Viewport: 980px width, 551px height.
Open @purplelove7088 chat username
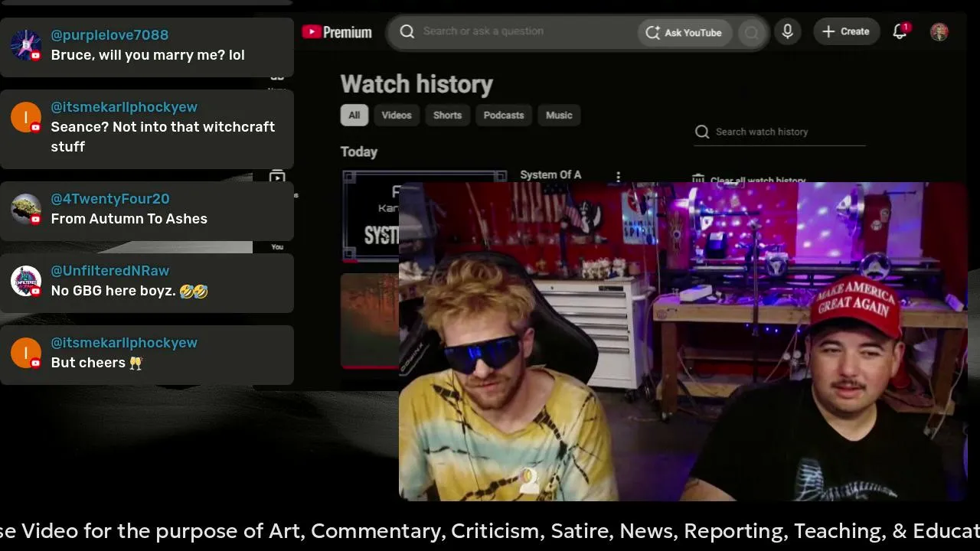[x=109, y=35]
